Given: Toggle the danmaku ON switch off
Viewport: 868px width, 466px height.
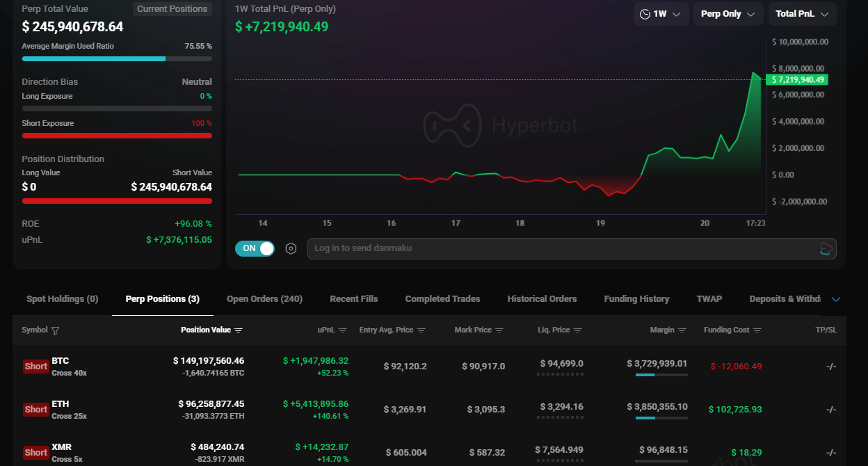Looking at the screenshot, I should pyautogui.click(x=255, y=248).
